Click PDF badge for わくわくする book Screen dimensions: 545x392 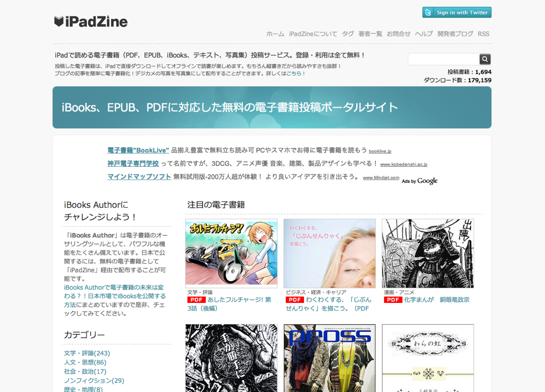click(x=295, y=300)
